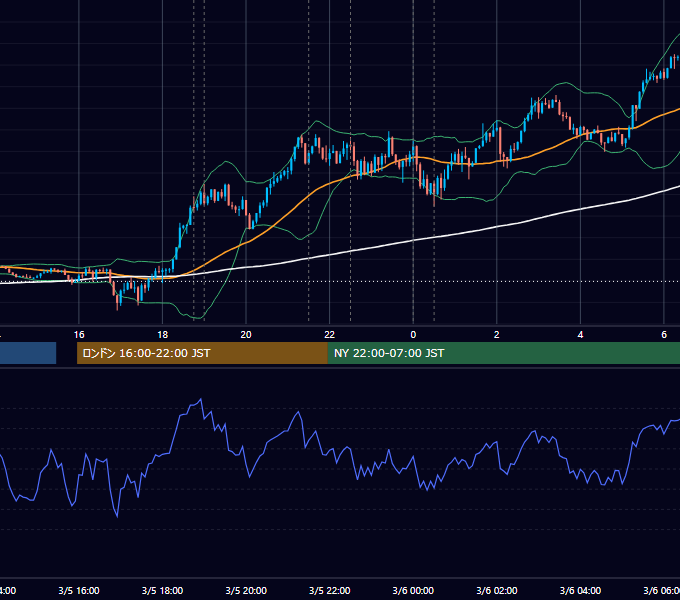Click the 22 hour label on price chart
This screenshot has width=680, height=600.
click(330, 335)
